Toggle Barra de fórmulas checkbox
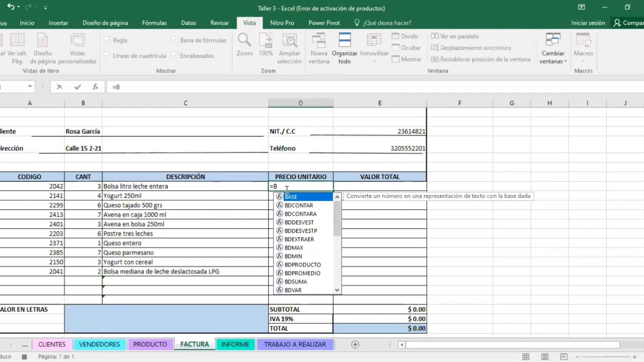This screenshot has width=644, height=362. 175,40
